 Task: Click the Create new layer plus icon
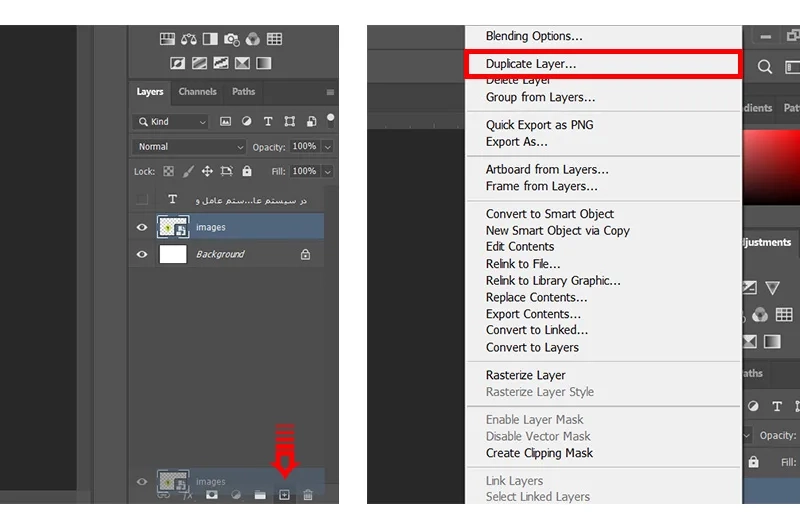284,495
